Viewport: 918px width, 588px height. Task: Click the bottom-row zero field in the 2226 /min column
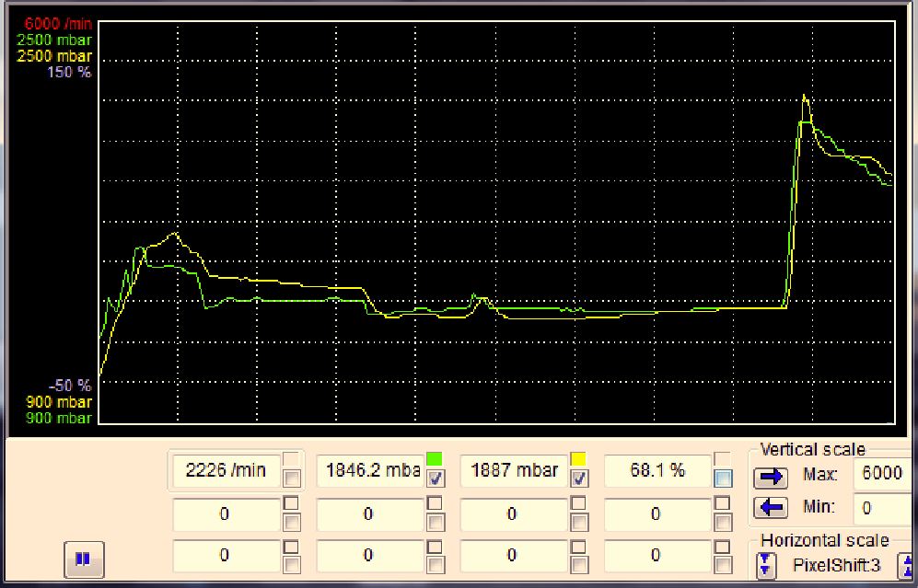pos(226,555)
